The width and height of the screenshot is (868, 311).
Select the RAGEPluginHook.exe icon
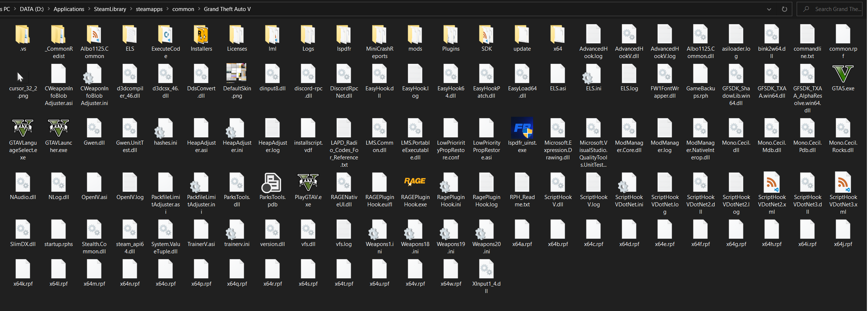tap(415, 181)
